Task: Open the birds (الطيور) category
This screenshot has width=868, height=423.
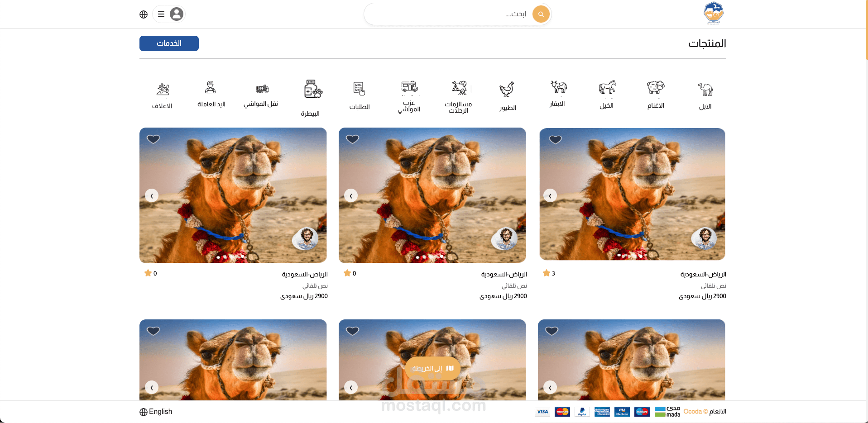Action: click(x=508, y=96)
